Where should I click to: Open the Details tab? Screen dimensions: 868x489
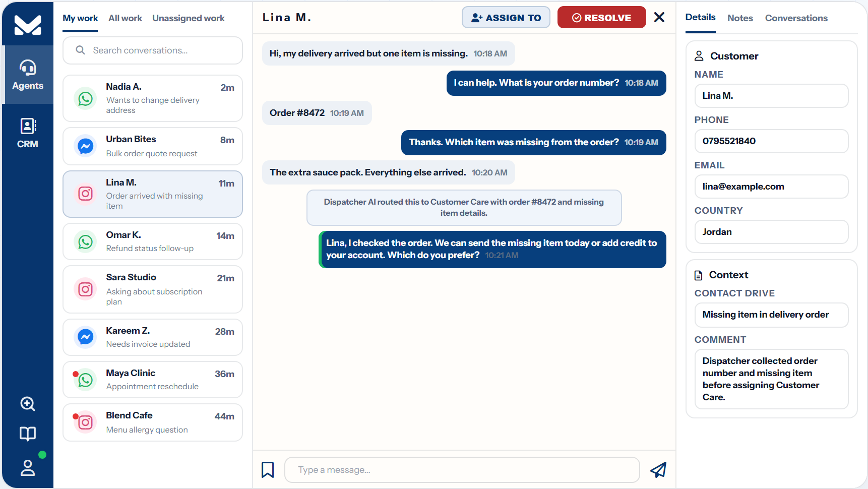(701, 18)
